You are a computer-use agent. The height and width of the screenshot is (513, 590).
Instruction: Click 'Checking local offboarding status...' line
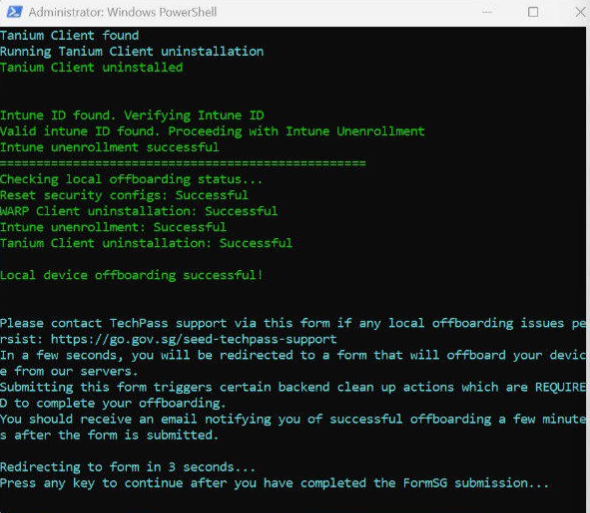(131, 180)
